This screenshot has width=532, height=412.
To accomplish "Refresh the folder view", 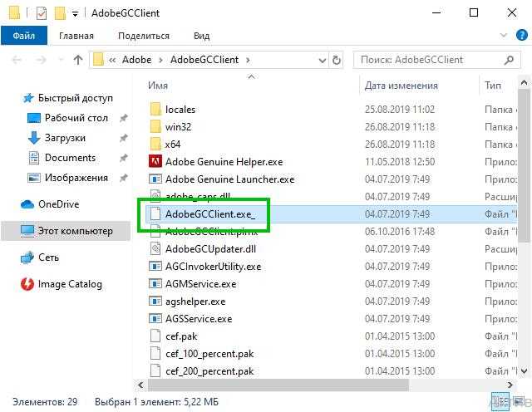I will (x=336, y=61).
